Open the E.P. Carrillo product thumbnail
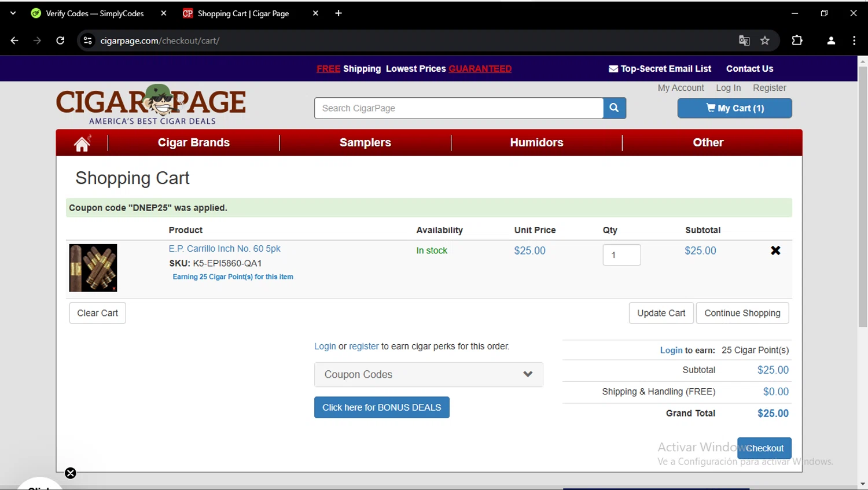The height and width of the screenshot is (490, 868). [93, 268]
